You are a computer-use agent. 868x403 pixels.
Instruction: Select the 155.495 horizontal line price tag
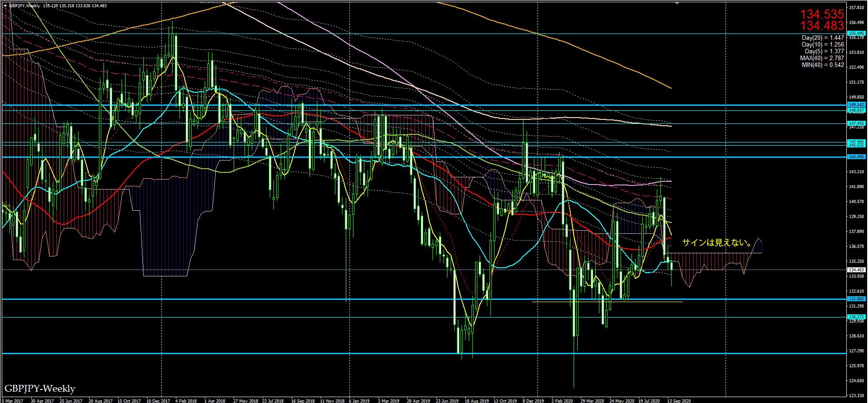point(856,33)
